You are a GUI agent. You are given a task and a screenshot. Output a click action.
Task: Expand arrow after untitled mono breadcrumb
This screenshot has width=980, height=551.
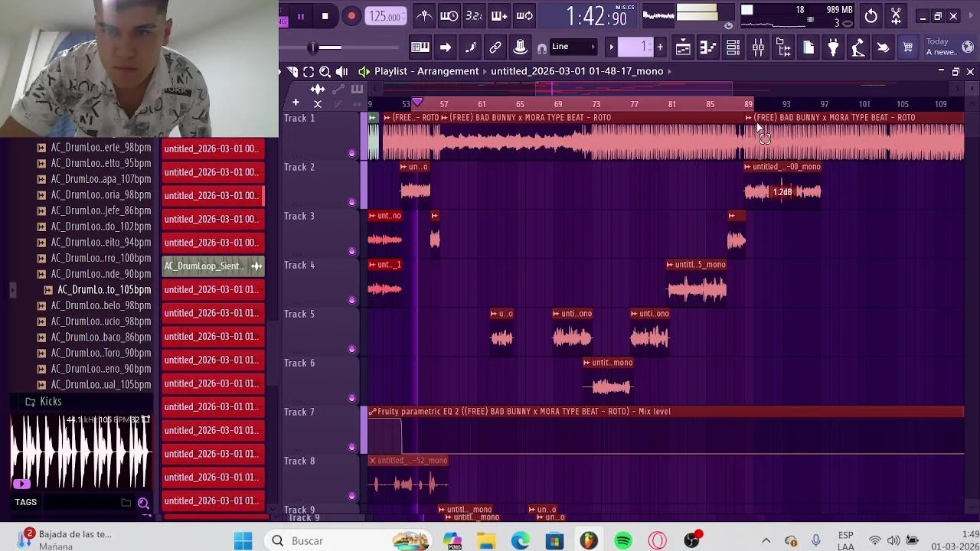coord(669,71)
